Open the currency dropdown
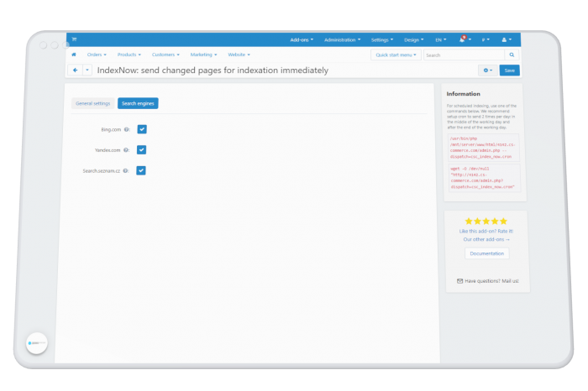The image size is (588, 391). pyautogui.click(x=486, y=39)
